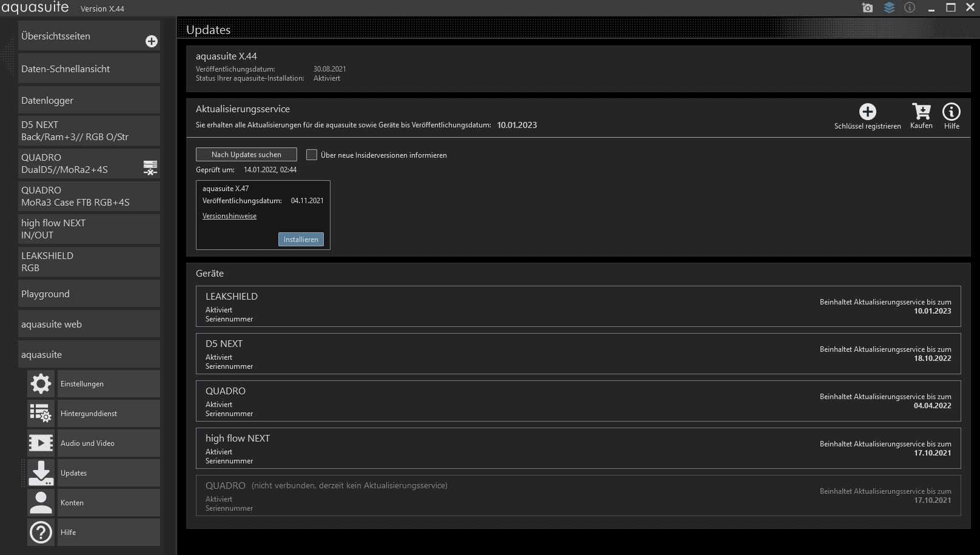This screenshot has width=980, height=555.
Task: Open the Versionshinweise link
Action: click(229, 216)
